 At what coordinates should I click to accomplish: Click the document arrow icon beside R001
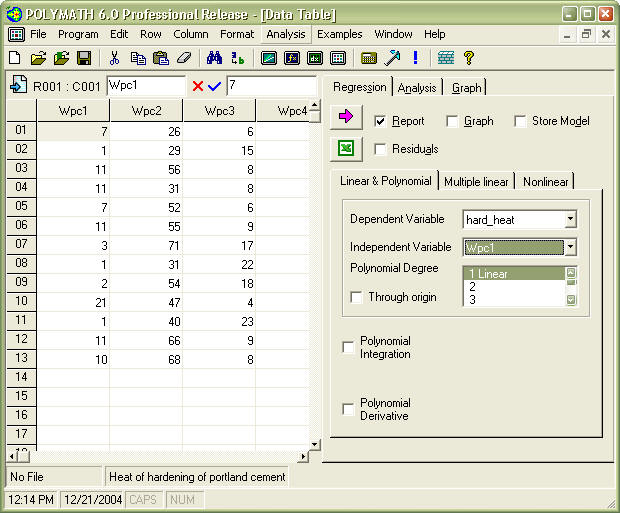[19, 84]
